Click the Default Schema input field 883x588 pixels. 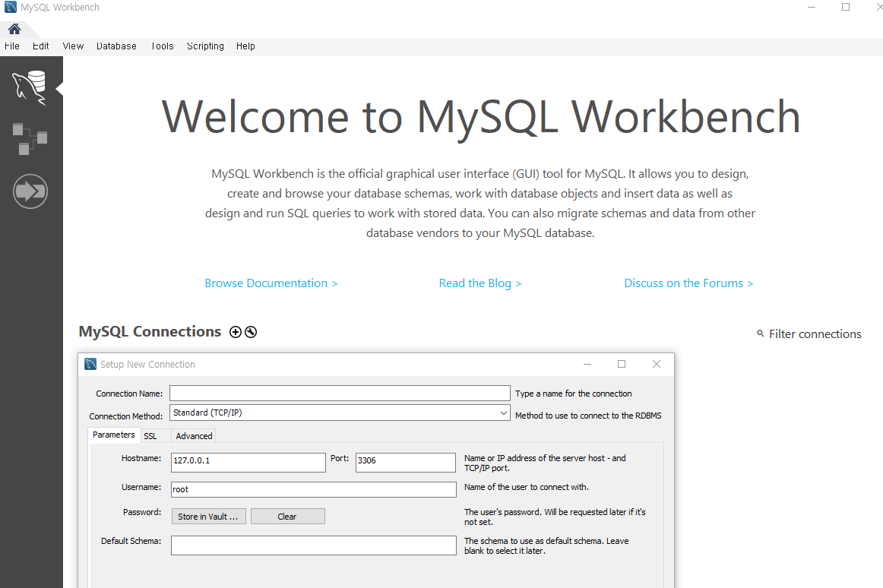314,545
